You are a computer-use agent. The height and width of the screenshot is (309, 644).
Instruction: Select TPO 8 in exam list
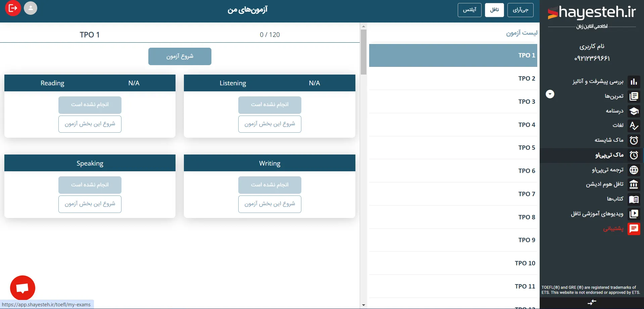click(x=453, y=217)
